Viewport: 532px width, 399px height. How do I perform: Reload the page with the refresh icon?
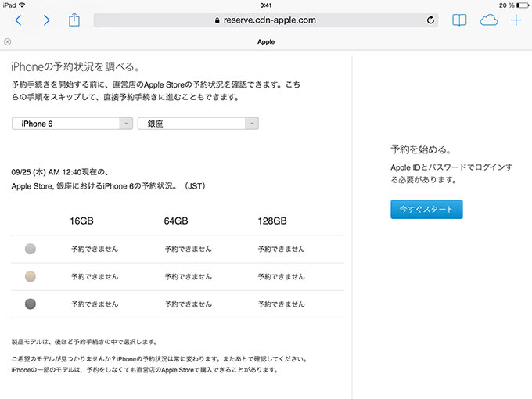[430, 20]
